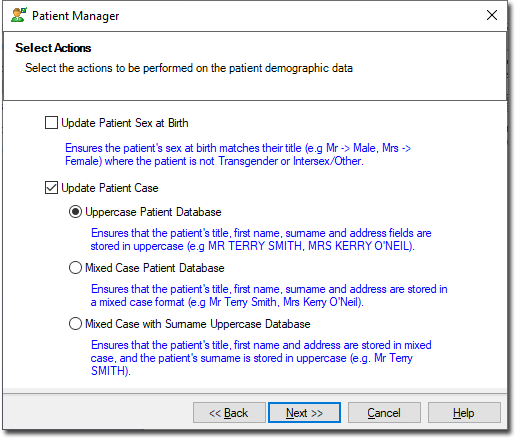Click the 'Uppercase Patient Database' label text

pyautogui.click(x=153, y=212)
